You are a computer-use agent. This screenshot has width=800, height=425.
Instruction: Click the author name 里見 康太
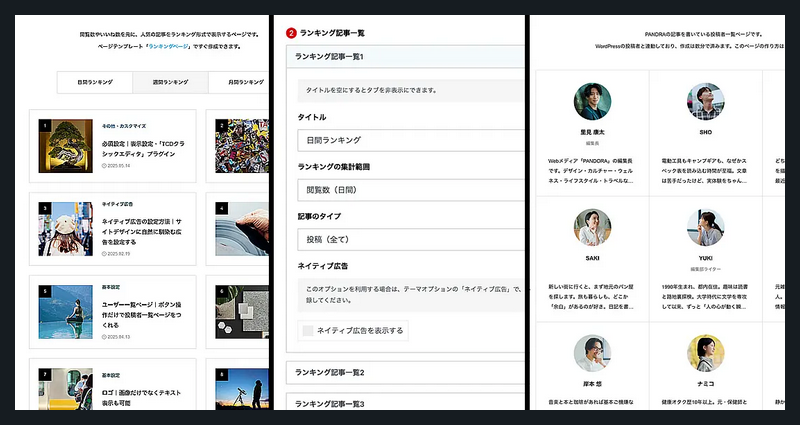592,132
